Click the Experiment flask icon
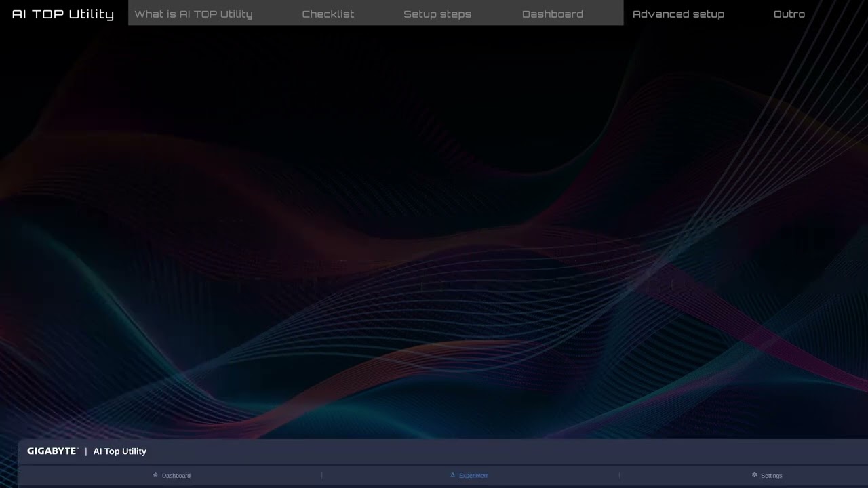 click(x=453, y=475)
